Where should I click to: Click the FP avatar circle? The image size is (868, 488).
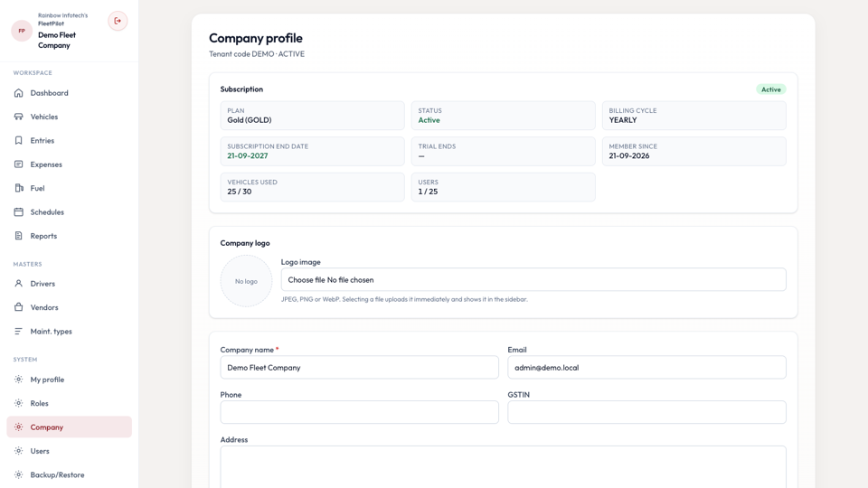click(22, 31)
